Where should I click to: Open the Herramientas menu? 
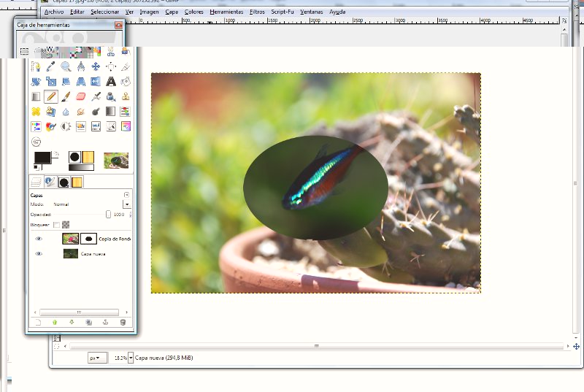226,12
